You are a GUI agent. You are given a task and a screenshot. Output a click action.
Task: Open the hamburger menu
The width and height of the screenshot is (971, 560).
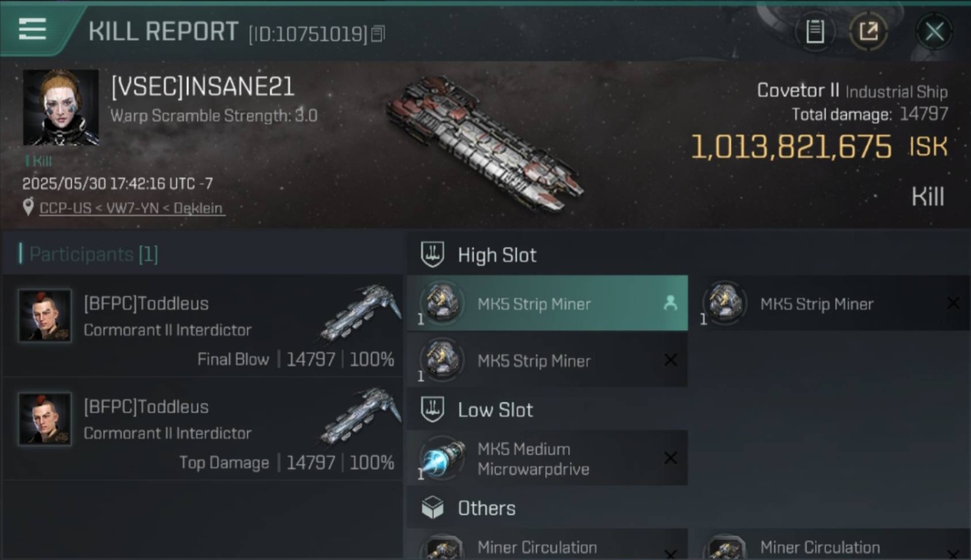tap(32, 29)
